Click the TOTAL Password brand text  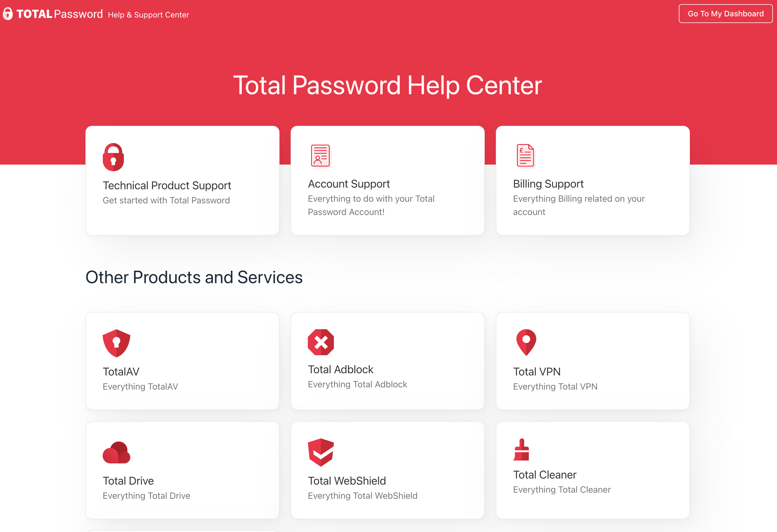point(60,14)
